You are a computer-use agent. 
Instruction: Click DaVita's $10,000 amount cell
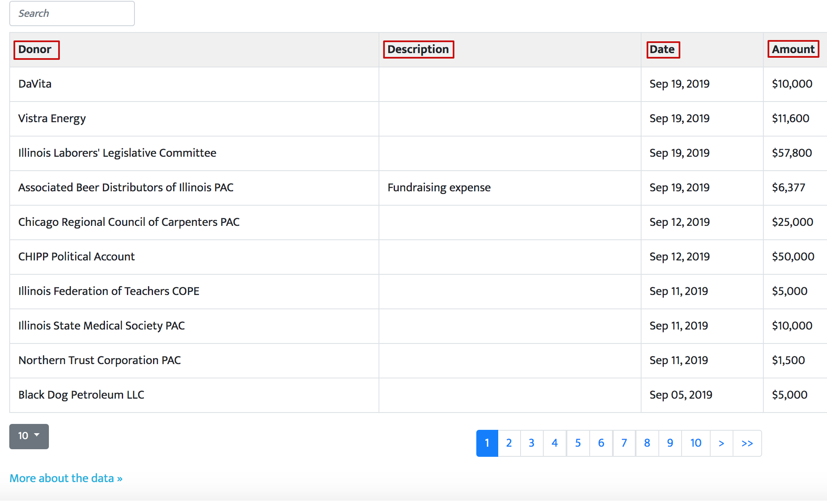coord(795,84)
